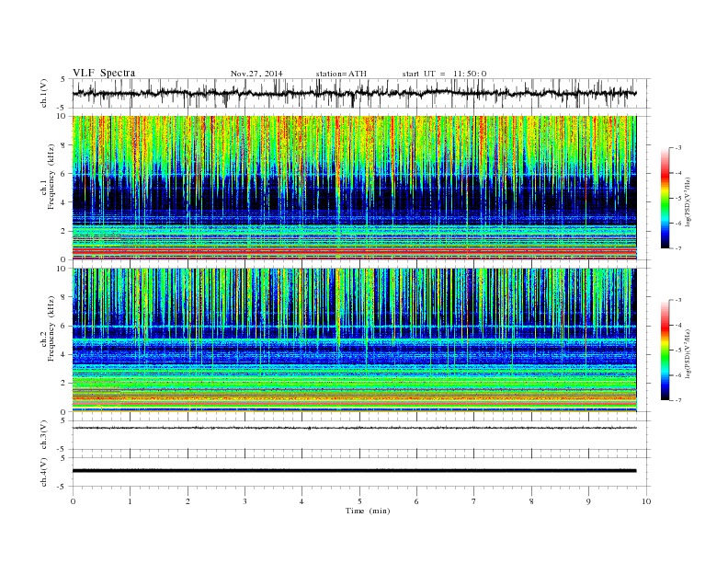Click time axis tick label "7"
This screenshot has width=728, height=563.
click(474, 501)
